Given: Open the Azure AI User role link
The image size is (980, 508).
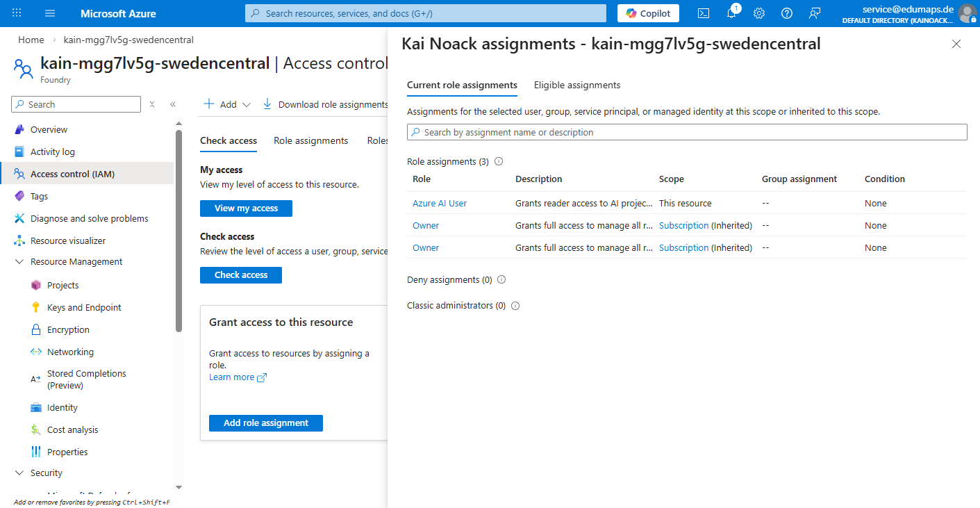Looking at the screenshot, I should (x=440, y=204).
